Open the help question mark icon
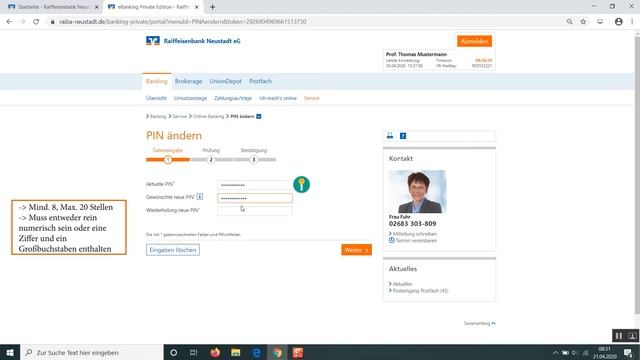Screen dimensions: 640x360 403,136
